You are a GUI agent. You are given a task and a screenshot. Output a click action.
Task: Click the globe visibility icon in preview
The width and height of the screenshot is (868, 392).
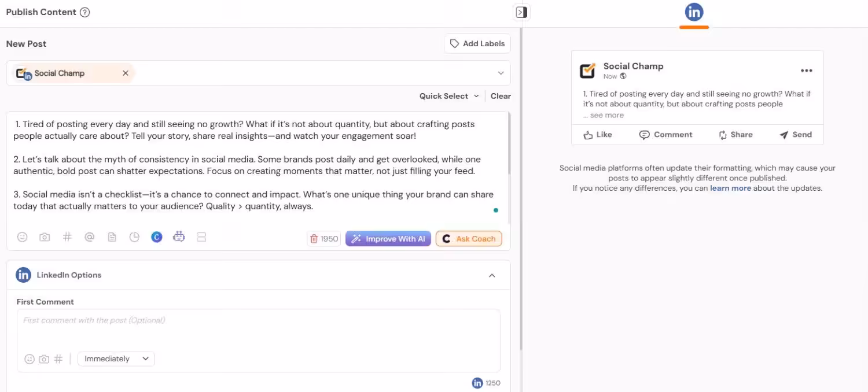tap(623, 76)
